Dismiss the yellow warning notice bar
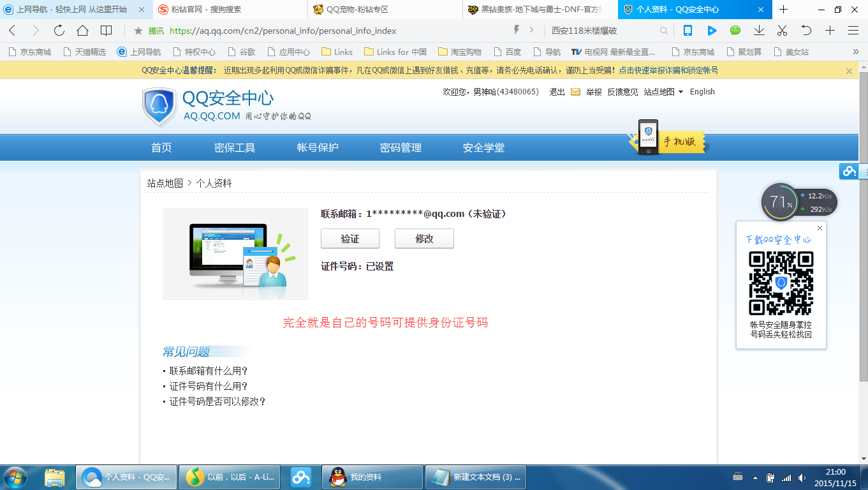Image resolution: width=868 pixels, height=490 pixels. [x=849, y=71]
